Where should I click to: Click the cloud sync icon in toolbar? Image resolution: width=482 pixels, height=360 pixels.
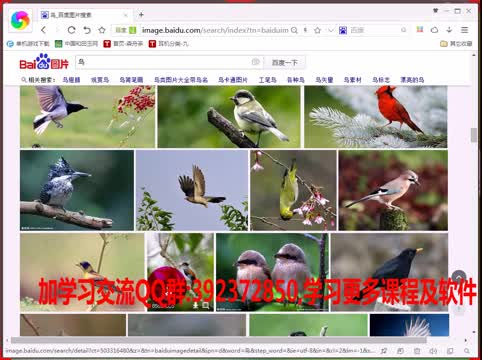434,30
